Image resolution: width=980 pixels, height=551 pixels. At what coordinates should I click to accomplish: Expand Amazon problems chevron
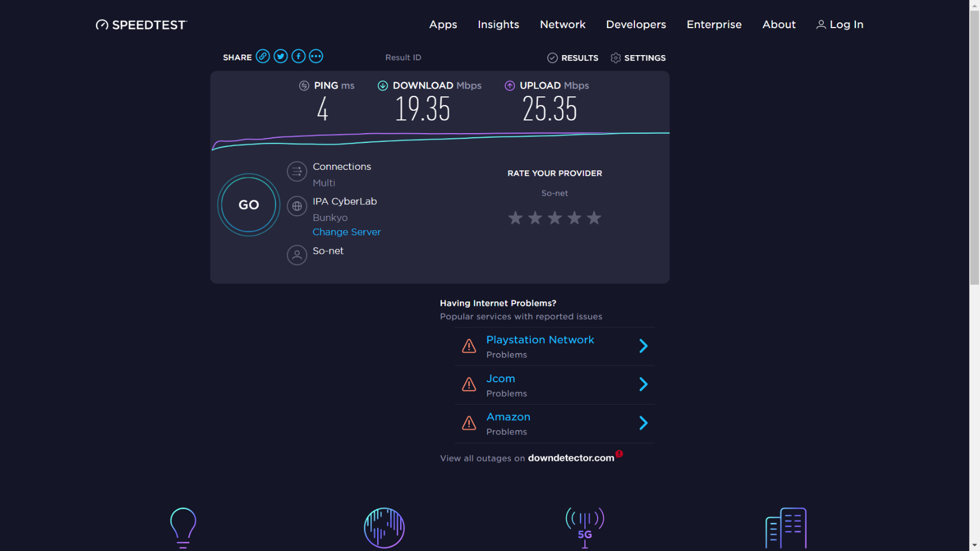[643, 423]
